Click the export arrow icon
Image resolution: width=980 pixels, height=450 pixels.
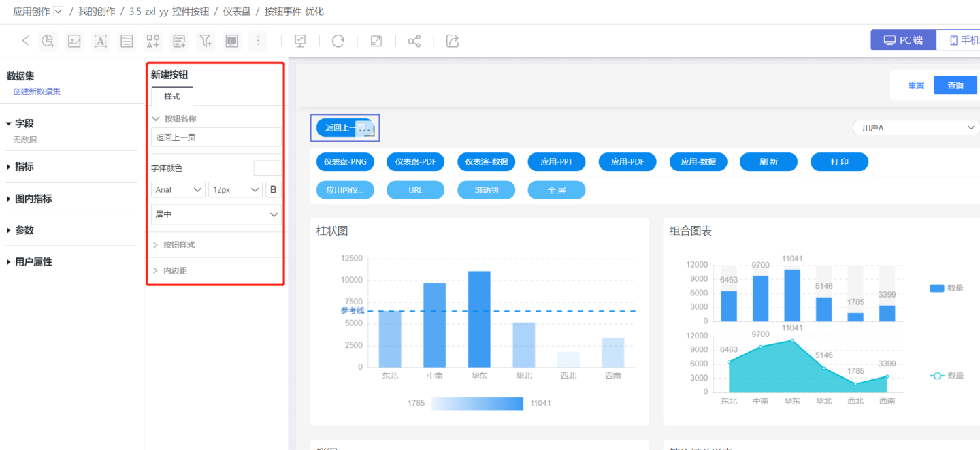tap(453, 41)
